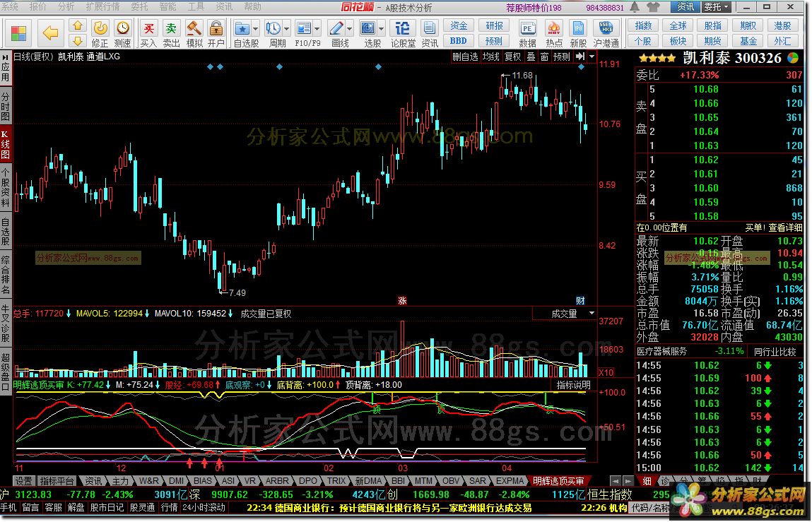Switch to the W&R indicator tab
The height and width of the screenshot is (522, 812).
pyautogui.click(x=148, y=481)
